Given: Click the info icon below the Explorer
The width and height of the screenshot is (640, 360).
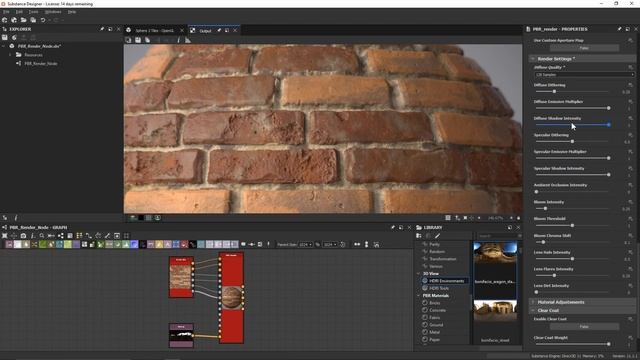Looking at the screenshot, I should (16, 218).
